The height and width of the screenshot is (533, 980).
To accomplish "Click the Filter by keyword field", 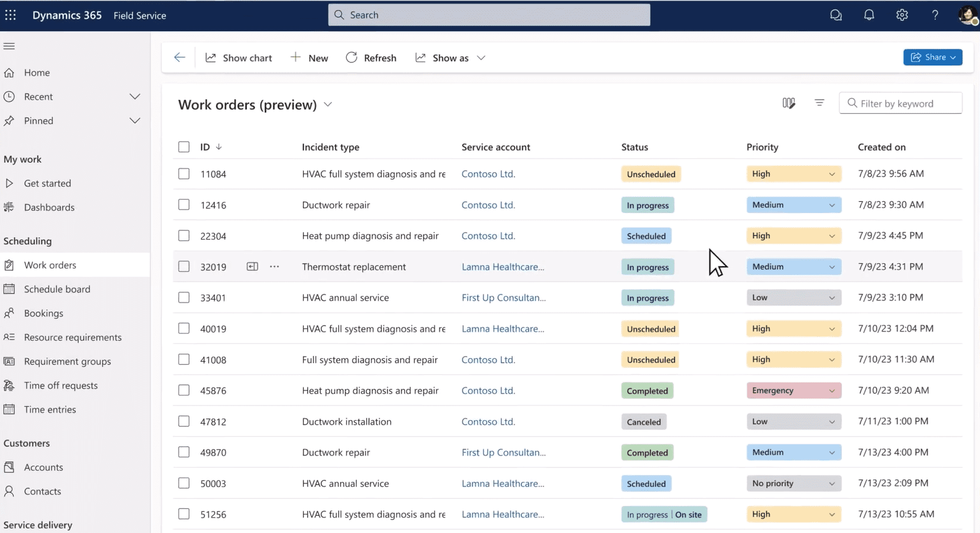I will pyautogui.click(x=900, y=103).
